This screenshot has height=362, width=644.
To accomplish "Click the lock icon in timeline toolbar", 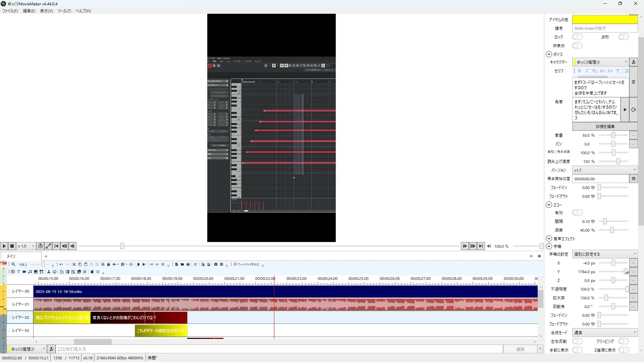I will point(108,264).
